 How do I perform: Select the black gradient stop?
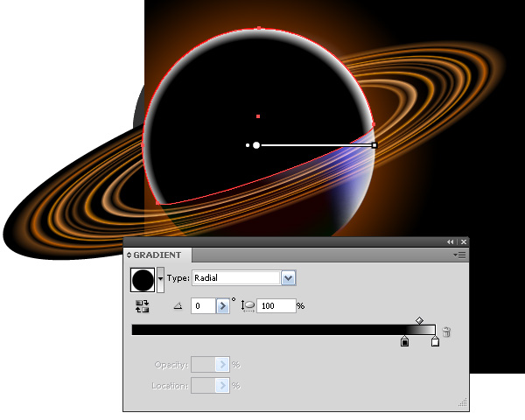pyautogui.click(x=404, y=341)
